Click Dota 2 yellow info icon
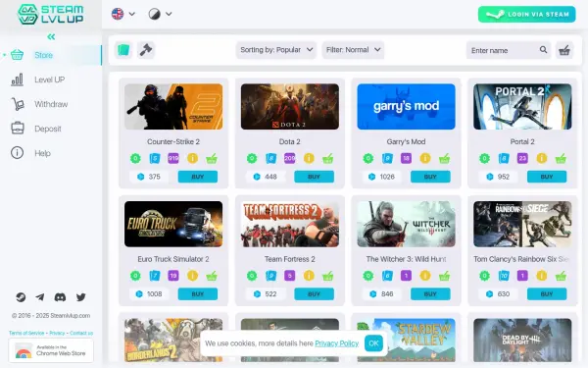The height and width of the screenshot is (368, 588). (x=309, y=158)
